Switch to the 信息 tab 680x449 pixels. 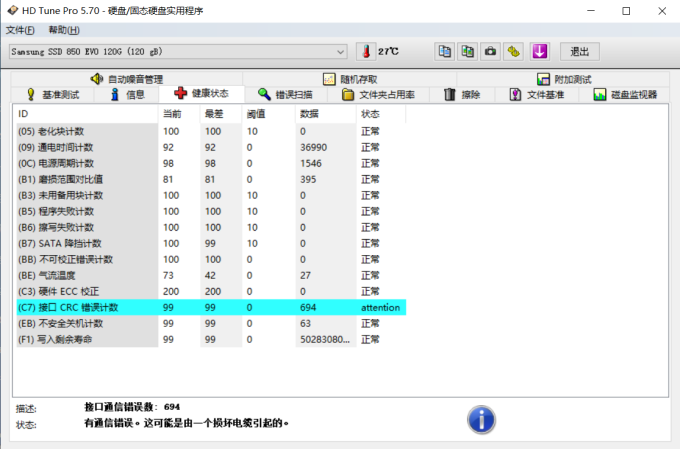click(127, 95)
